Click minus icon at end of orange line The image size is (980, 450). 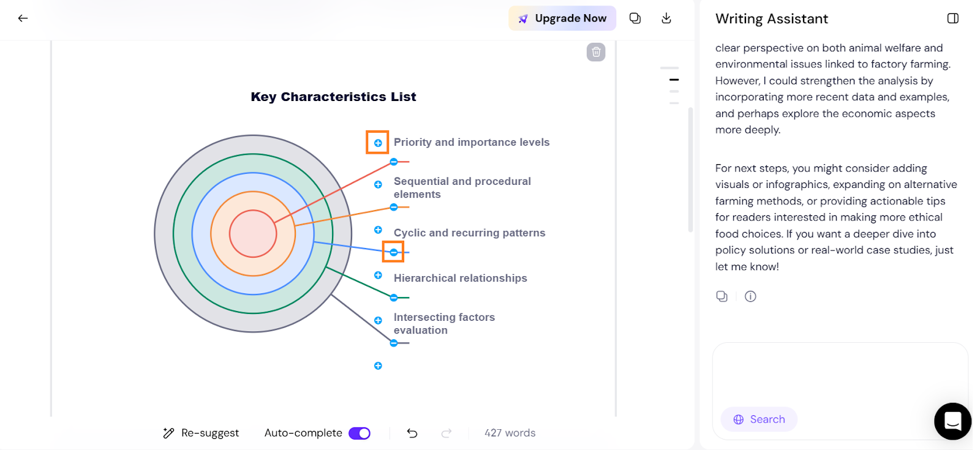[394, 207]
